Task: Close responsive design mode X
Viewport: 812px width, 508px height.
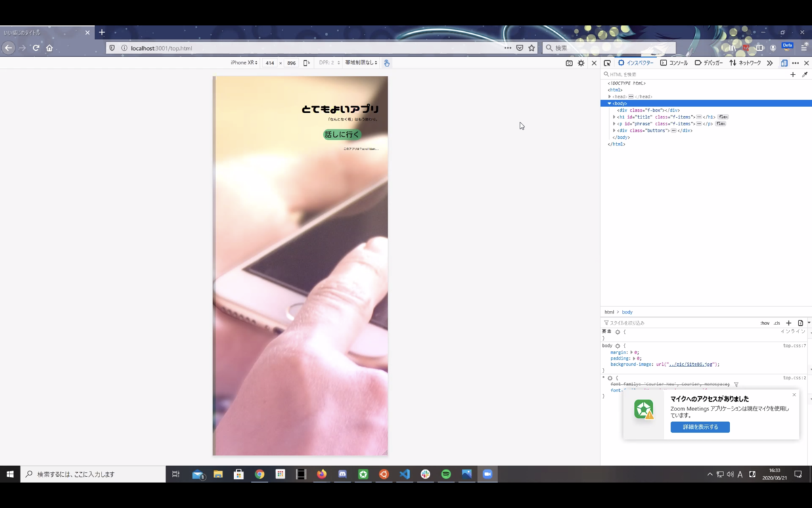Action: point(594,63)
